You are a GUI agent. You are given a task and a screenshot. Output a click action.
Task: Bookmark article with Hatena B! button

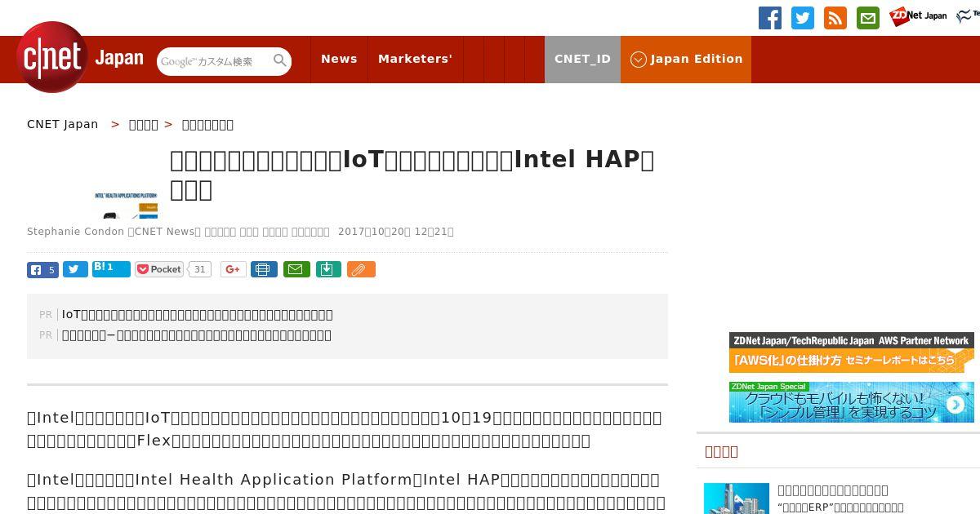[x=111, y=268]
